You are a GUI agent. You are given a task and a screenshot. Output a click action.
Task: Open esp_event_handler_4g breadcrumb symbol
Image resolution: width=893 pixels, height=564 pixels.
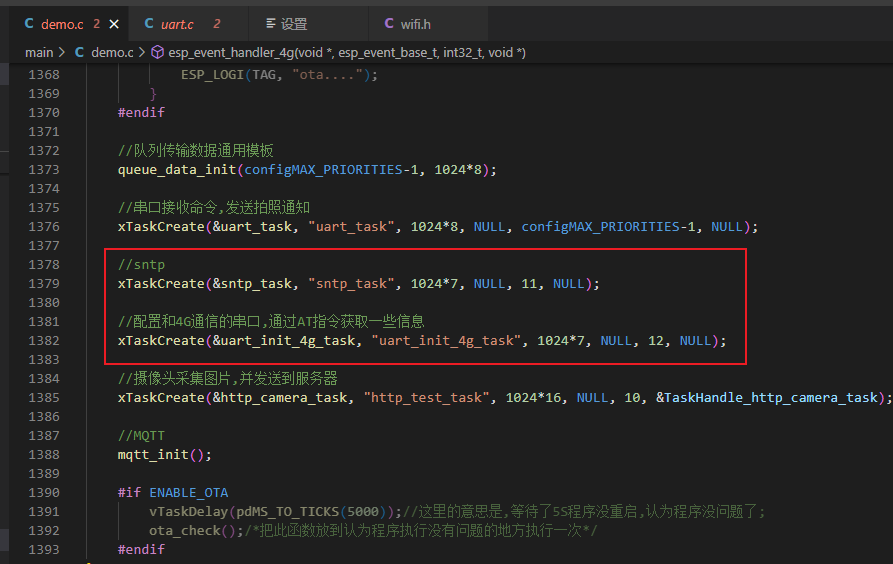click(x=346, y=52)
